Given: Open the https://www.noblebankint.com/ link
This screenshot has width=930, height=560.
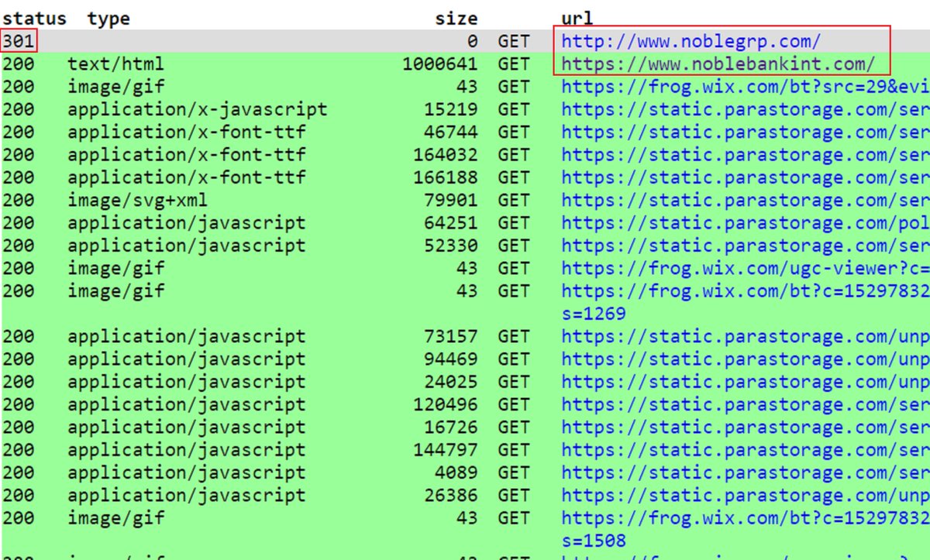Looking at the screenshot, I should [718, 64].
